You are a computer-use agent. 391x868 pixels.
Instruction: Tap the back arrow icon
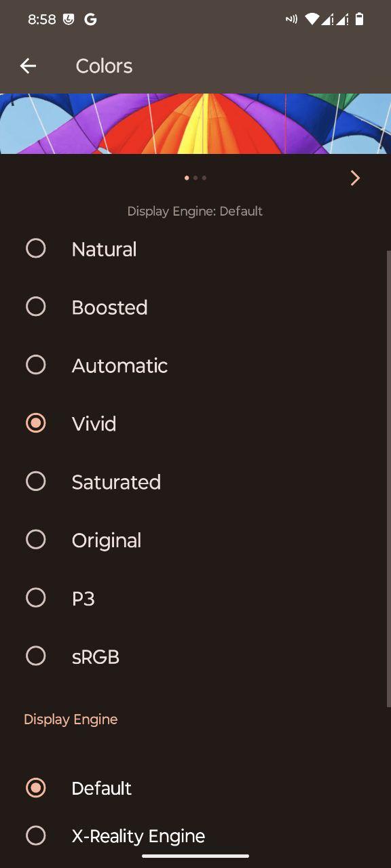28,66
